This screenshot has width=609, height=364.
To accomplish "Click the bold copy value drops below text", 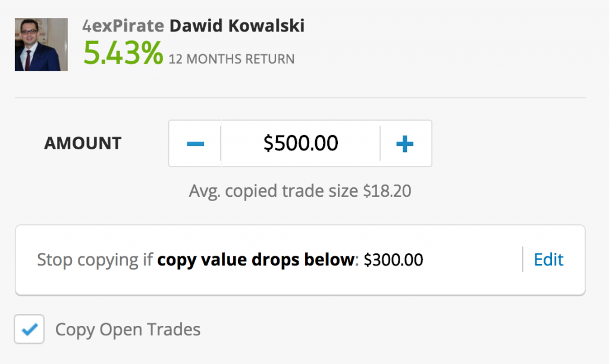I will pos(256,259).
